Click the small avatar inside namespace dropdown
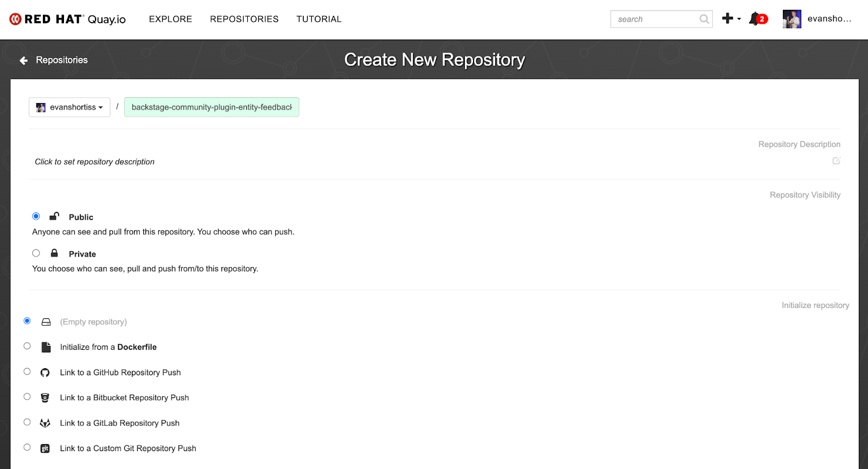This screenshot has height=469, width=868. point(41,107)
